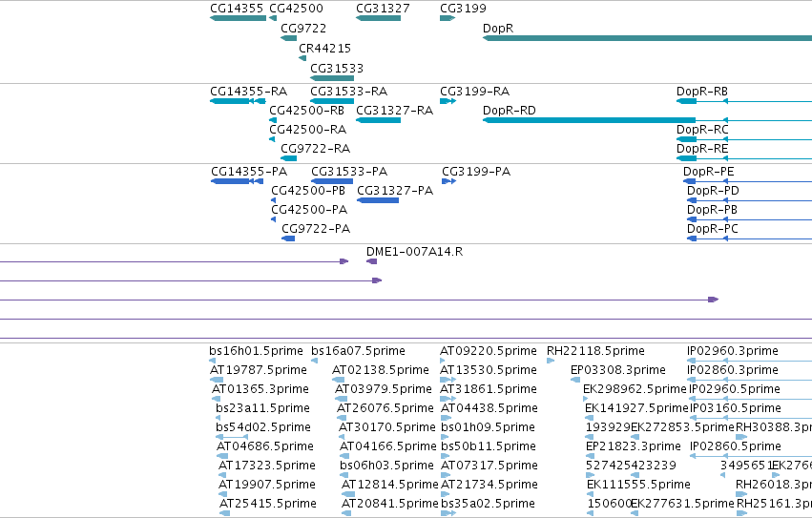Click the EP21823.3prime EST label
This screenshot has width=812, height=518.
coord(633,447)
